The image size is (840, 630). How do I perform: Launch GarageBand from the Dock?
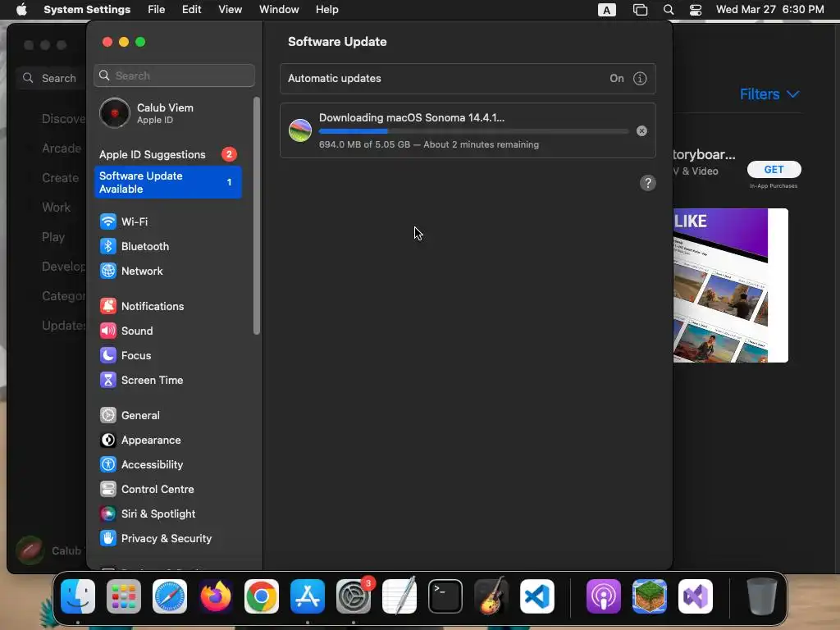pyautogui.click(x=491, y=596)
